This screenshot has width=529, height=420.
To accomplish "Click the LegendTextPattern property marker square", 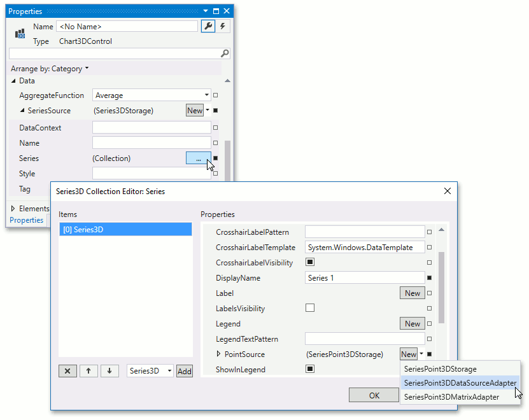I will click(429, 339).
